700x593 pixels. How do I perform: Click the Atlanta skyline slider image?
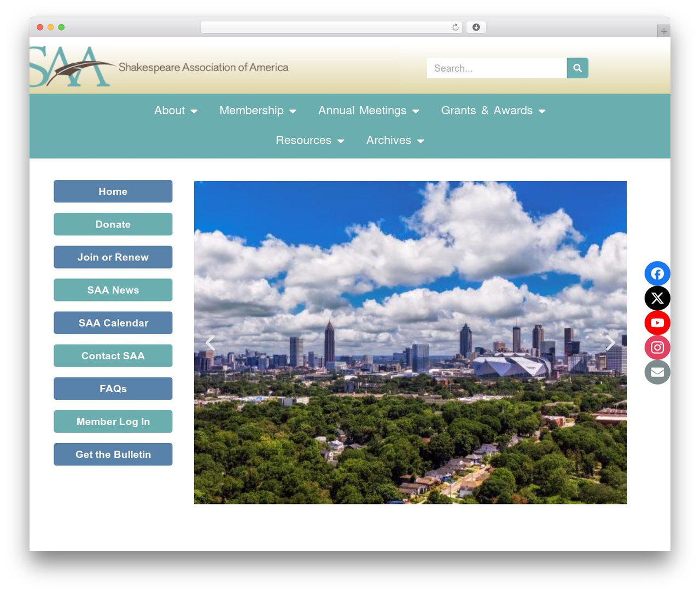410,342
